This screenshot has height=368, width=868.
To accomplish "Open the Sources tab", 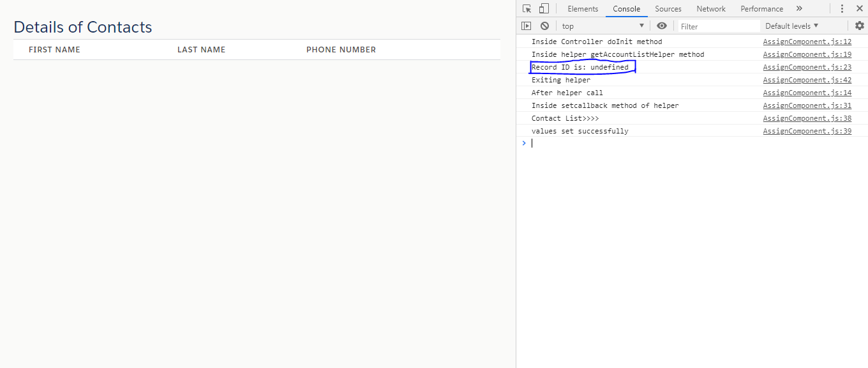I will point(668,8).
